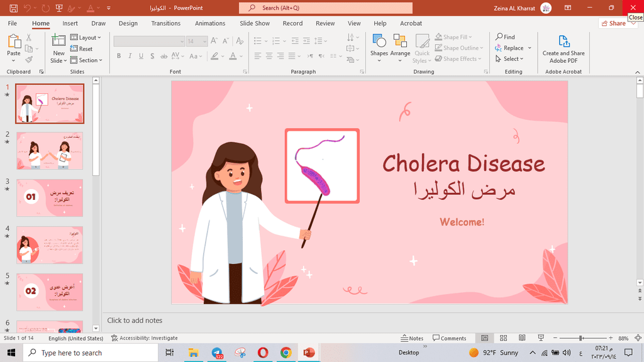Click Clear All Formatting icon

(240, 41)
